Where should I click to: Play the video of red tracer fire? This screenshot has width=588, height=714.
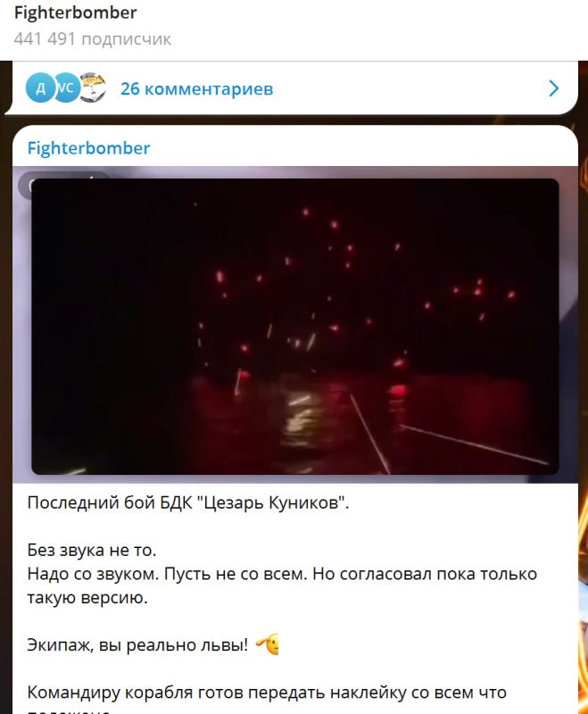tap(295, 327)
